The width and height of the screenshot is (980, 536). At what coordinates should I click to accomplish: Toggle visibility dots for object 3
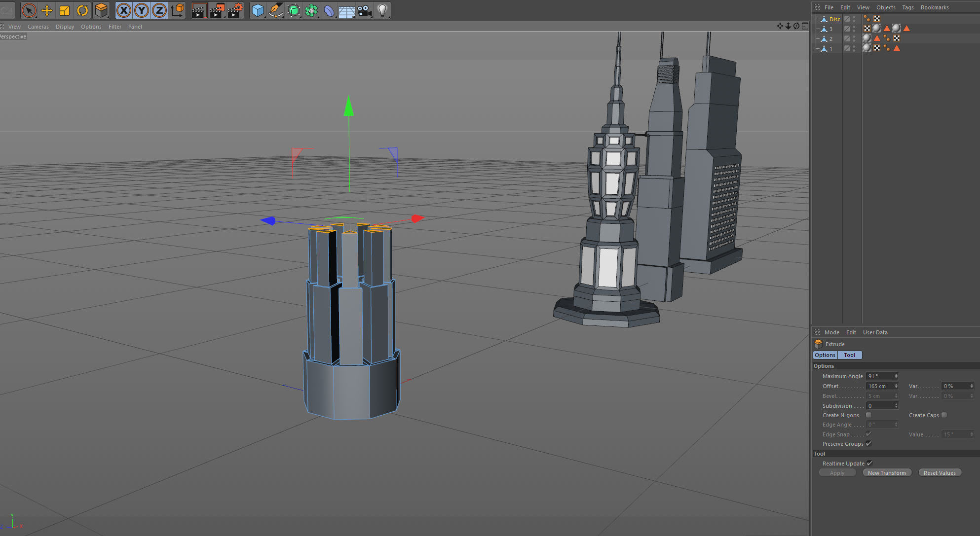854,29
